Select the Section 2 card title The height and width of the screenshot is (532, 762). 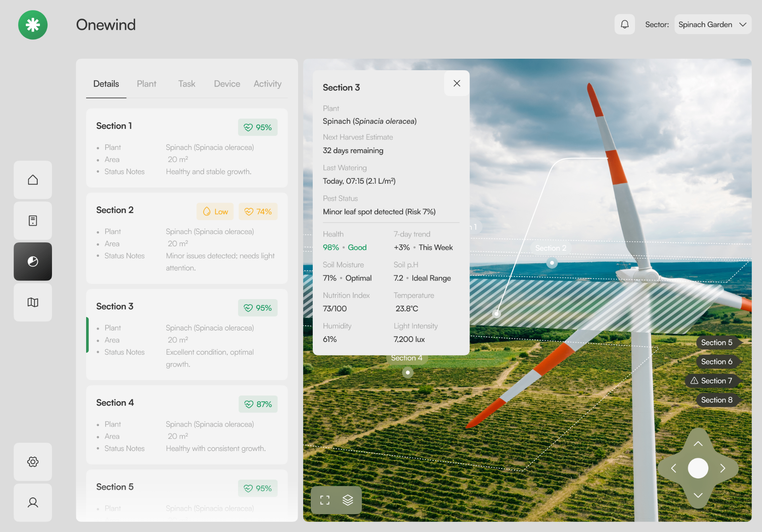pos(115,210)
